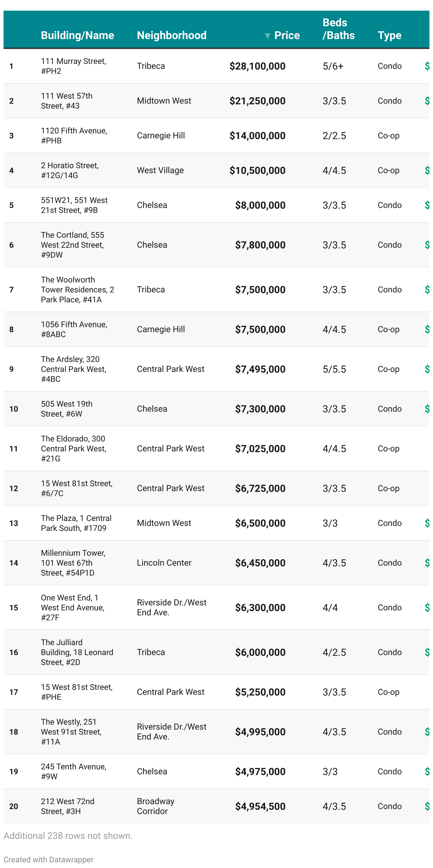Screen dimensions: 433x868
Task: Select The Eldorado building name cell
Action: pos(73,449)
